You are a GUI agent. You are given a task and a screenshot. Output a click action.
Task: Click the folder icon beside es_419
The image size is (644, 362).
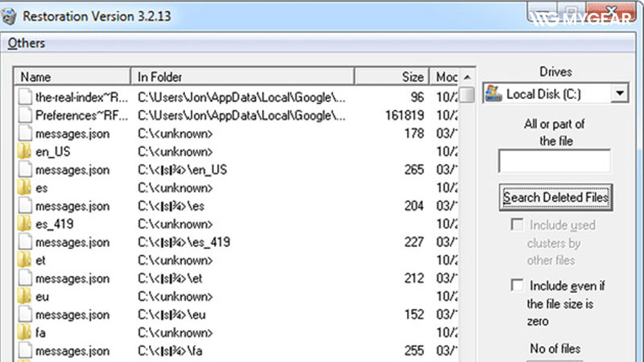point(25,224)
